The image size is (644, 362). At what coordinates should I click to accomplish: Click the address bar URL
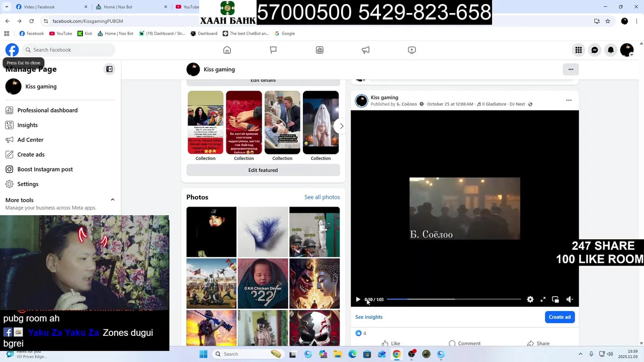(88, 21)
